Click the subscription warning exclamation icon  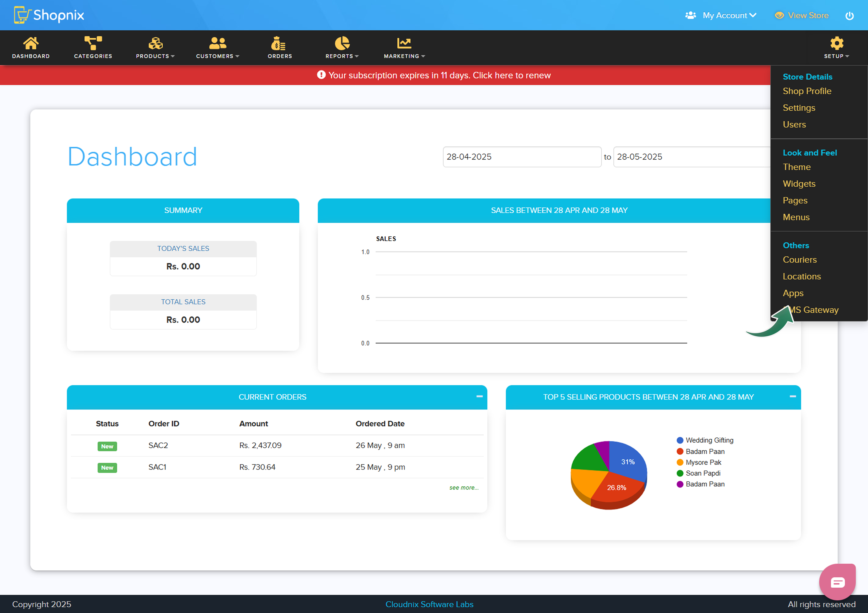321,75
